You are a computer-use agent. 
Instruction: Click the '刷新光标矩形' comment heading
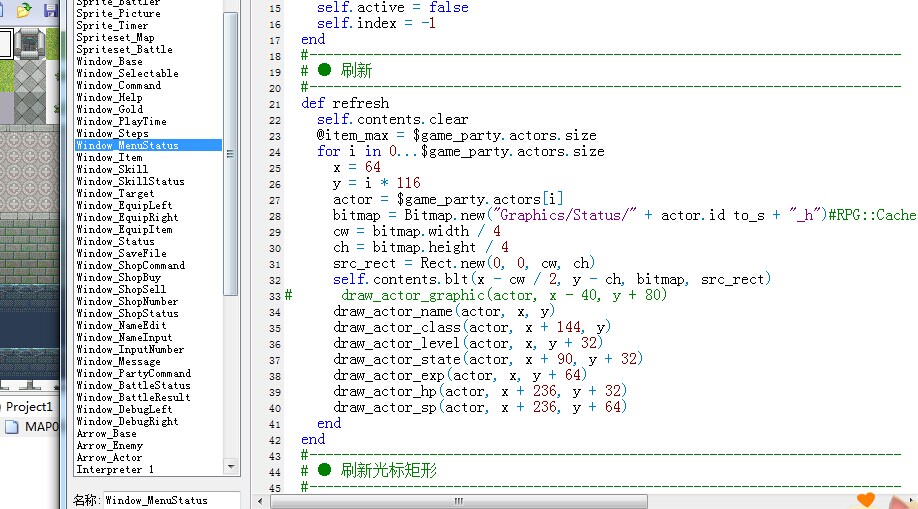(x=389, y=470)
